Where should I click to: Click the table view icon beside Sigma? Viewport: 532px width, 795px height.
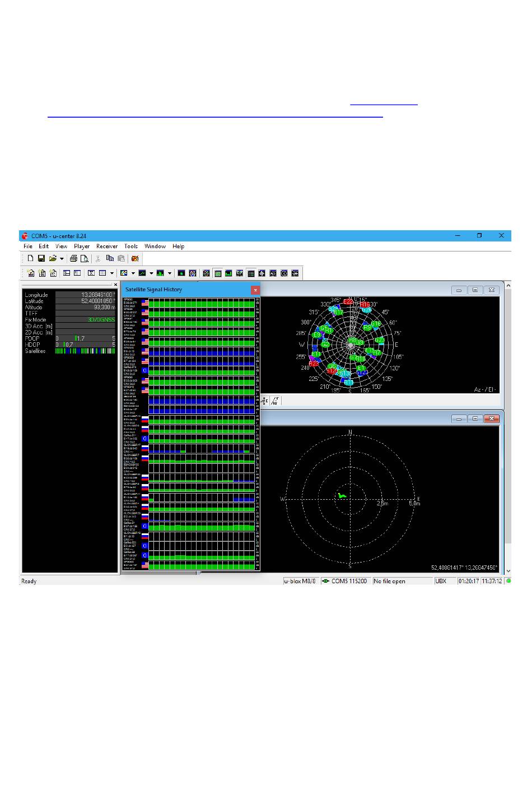(102, 273)
